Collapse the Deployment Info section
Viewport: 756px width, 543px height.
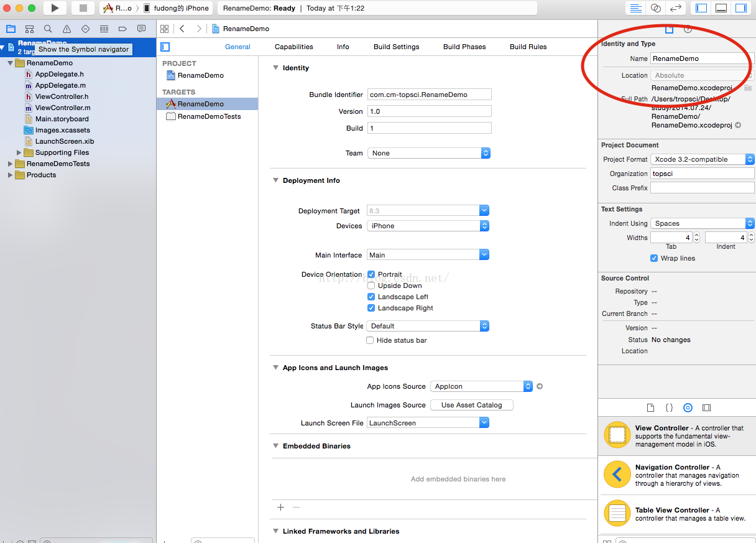point(276,180)
